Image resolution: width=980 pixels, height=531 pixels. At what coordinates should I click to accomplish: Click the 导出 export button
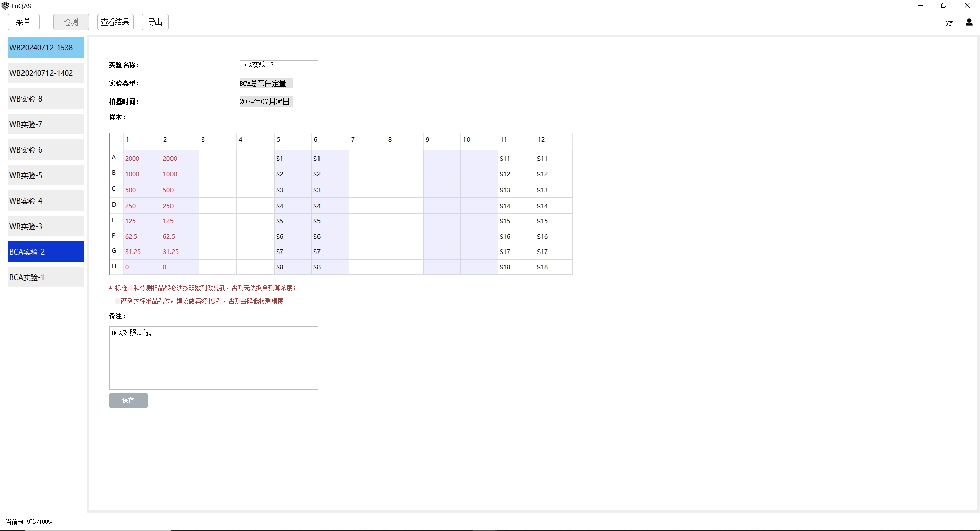point(155,22)
